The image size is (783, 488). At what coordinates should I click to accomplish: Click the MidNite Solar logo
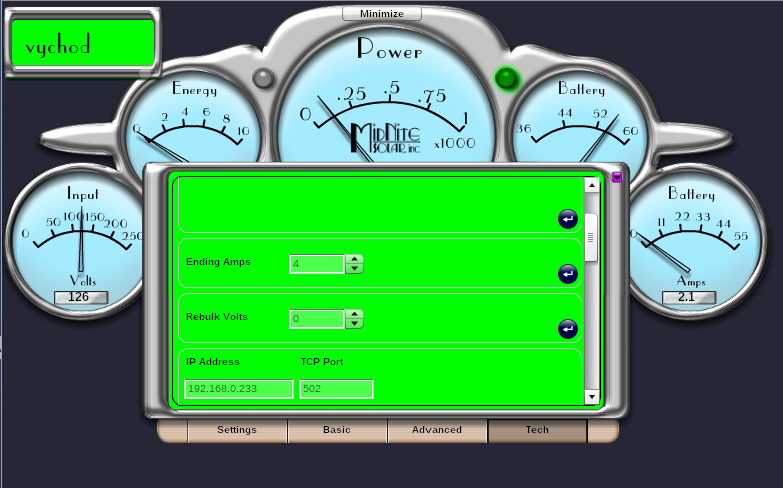coord(386,138)
